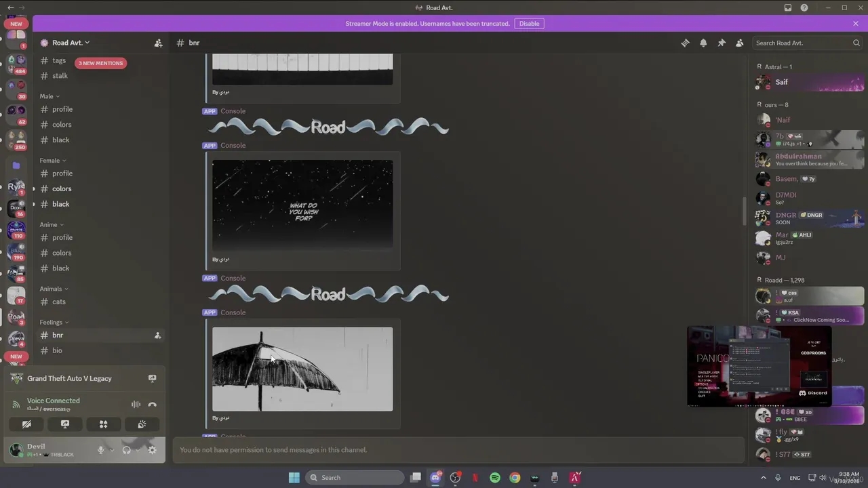Open the Inbox icon in title bar
The height and width of the screenshot is (488, 868).
click(x=788, y=7)
